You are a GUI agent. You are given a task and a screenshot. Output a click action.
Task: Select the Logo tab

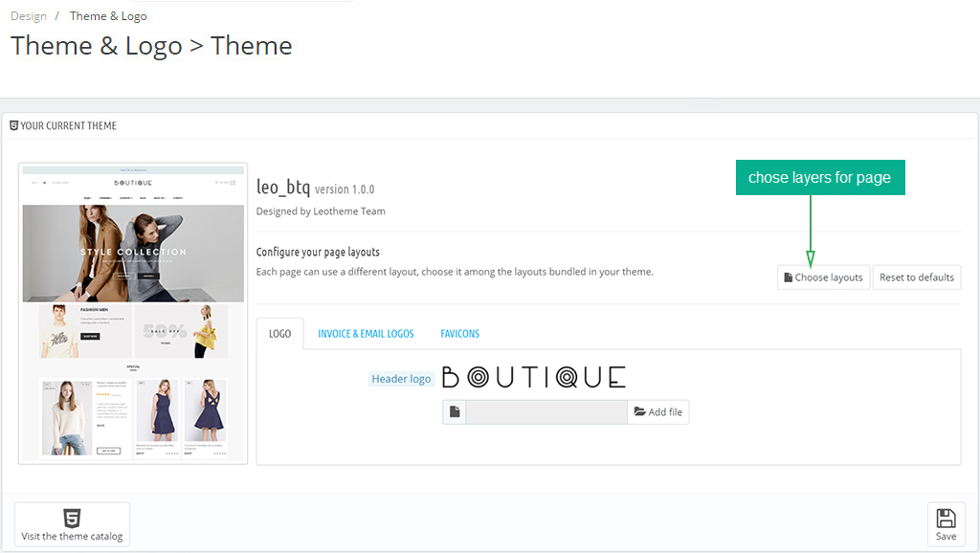279,334
